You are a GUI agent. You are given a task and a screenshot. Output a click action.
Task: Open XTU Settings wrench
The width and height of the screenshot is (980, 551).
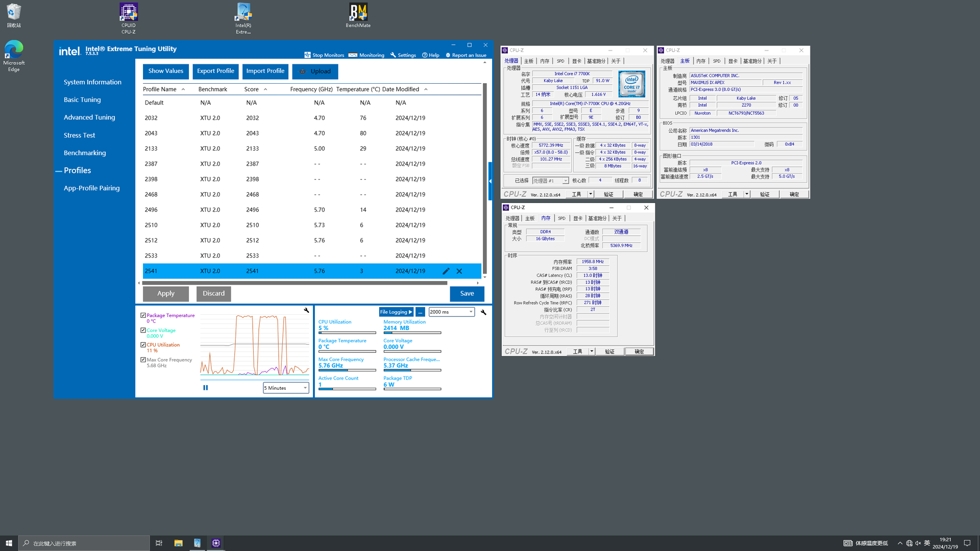pos(403,55)
